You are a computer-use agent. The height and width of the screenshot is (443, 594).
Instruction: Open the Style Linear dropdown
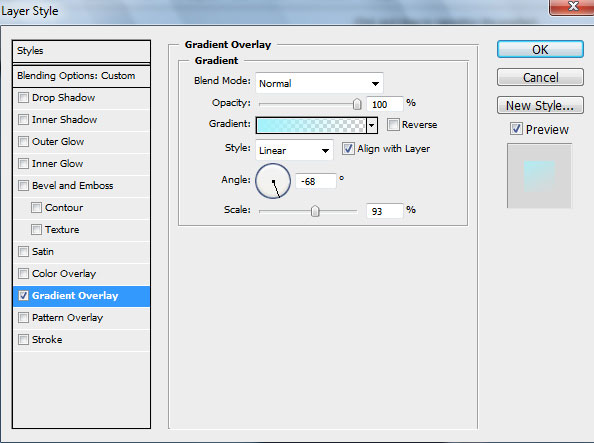coord(294,150)
